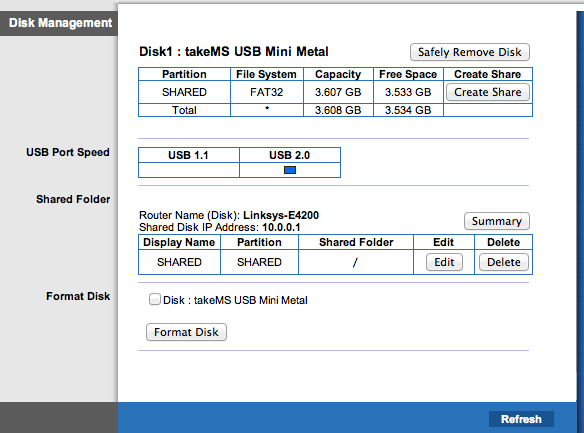Click the Edit column header
The height and width of the screenshot is (433, 584).
click(444, 242)
